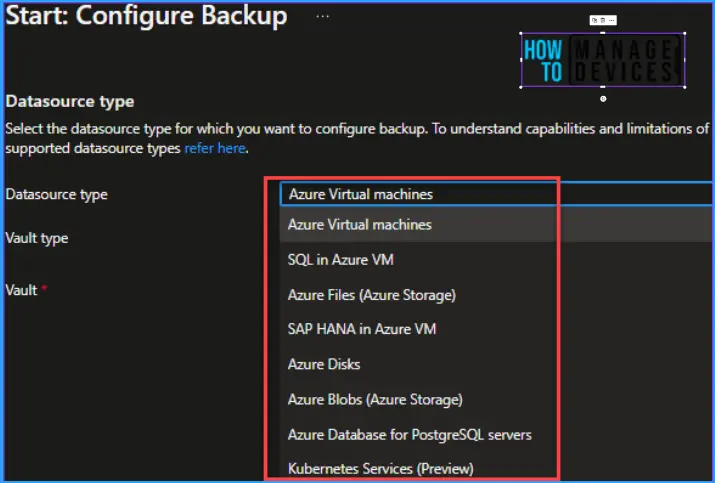Select Azure Blobs (Azure Storage) option
This screenshot has height=483, width=715.
coord(497,399)
